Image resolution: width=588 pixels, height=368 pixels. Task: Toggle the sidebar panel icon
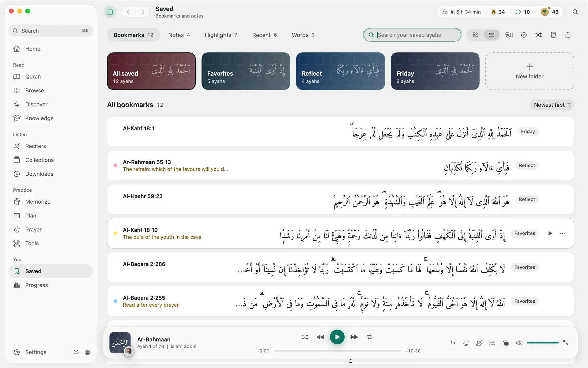point(110,12)
